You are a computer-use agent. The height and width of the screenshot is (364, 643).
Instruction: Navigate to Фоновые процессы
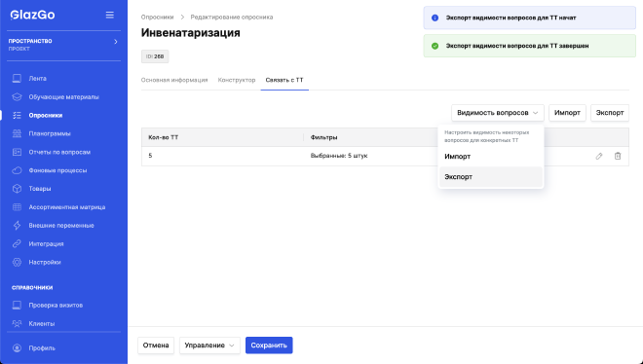pyautogui.click(x=57, y=170)
